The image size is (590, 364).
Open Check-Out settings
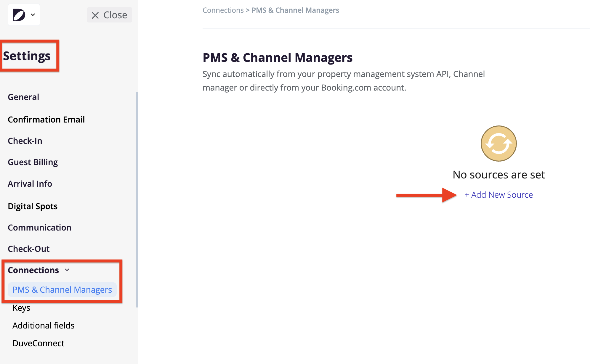[28, 249]
